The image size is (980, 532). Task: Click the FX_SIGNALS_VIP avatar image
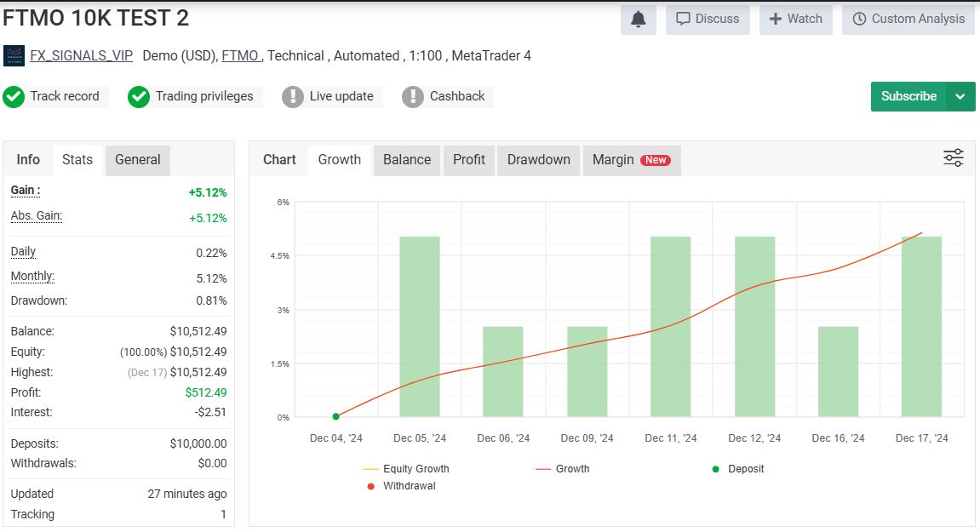14,56
